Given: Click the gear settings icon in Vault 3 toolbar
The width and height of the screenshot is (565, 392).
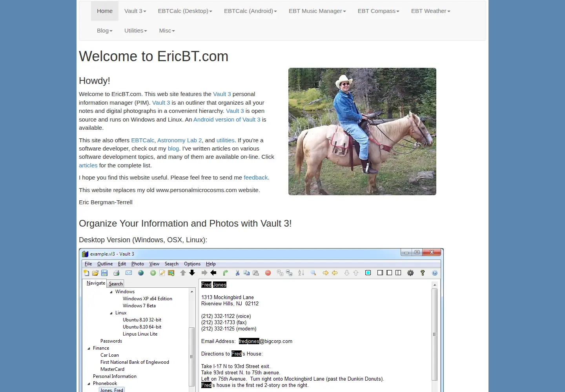Looking at the screenshot, I should pos(410,273).
